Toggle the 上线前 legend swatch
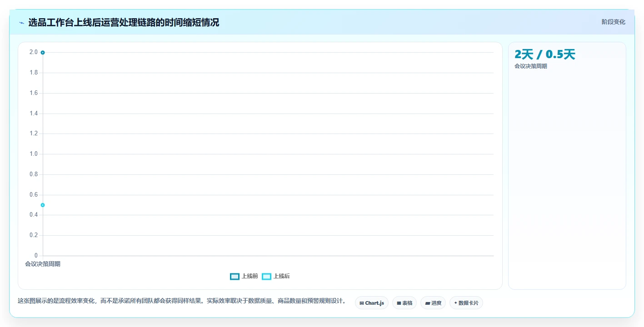 pyautogui.click(x=235, y=276)
